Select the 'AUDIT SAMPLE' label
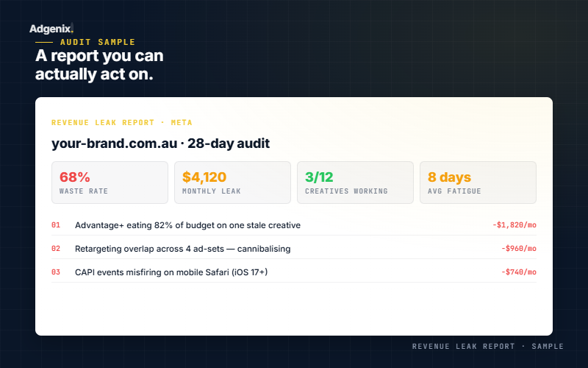The height and width of the screenshot is (368, 588). click(x=98, y=42)
